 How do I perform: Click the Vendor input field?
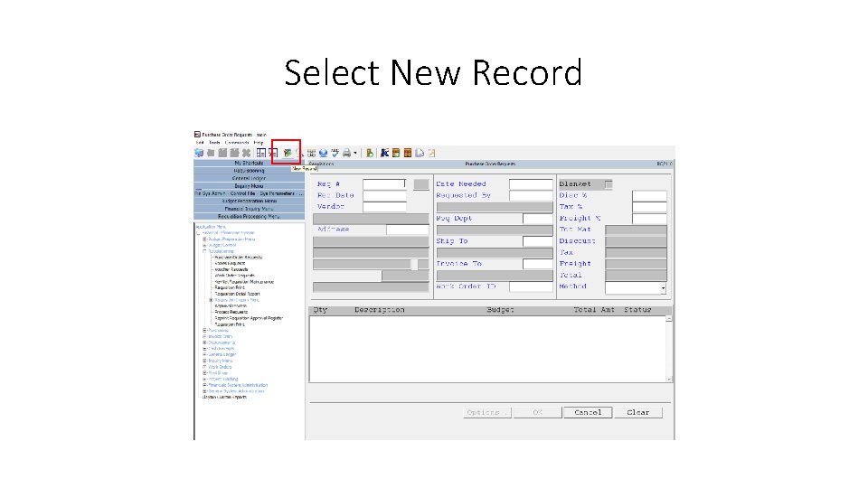tap(384, 206)
